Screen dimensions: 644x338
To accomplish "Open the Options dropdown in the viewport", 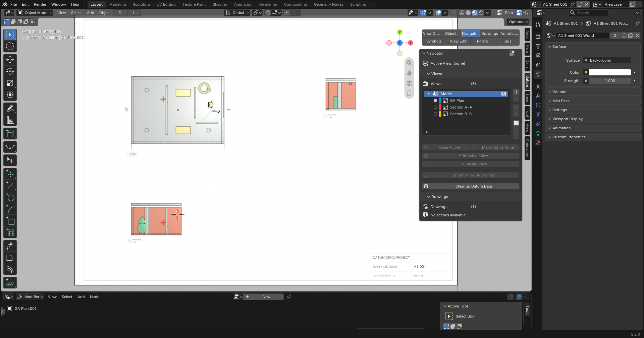I will [518, 22].
